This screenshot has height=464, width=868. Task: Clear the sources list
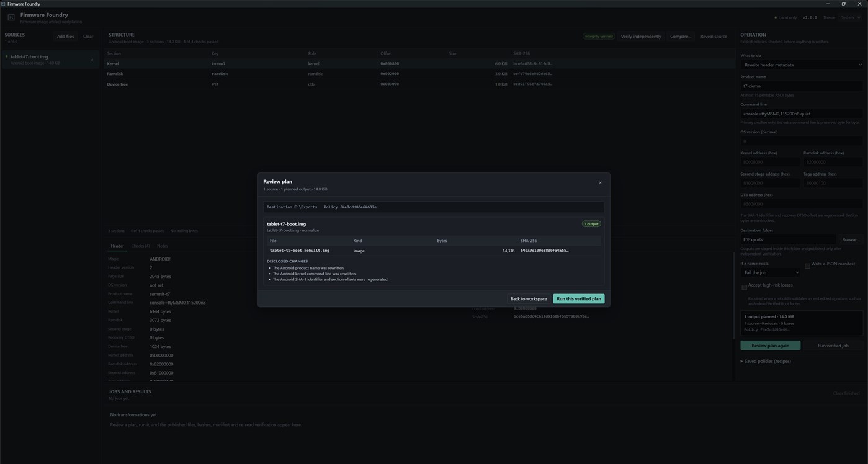[88, 37]
